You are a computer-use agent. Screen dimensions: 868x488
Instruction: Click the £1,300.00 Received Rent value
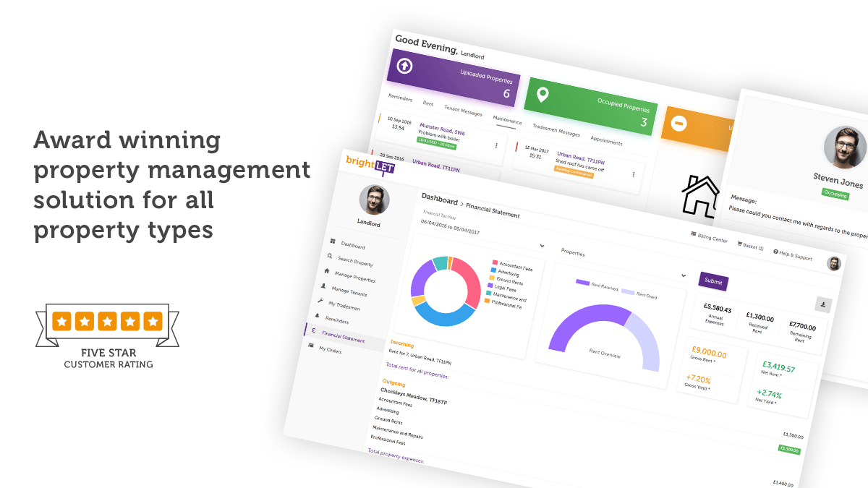coord(759,317)
